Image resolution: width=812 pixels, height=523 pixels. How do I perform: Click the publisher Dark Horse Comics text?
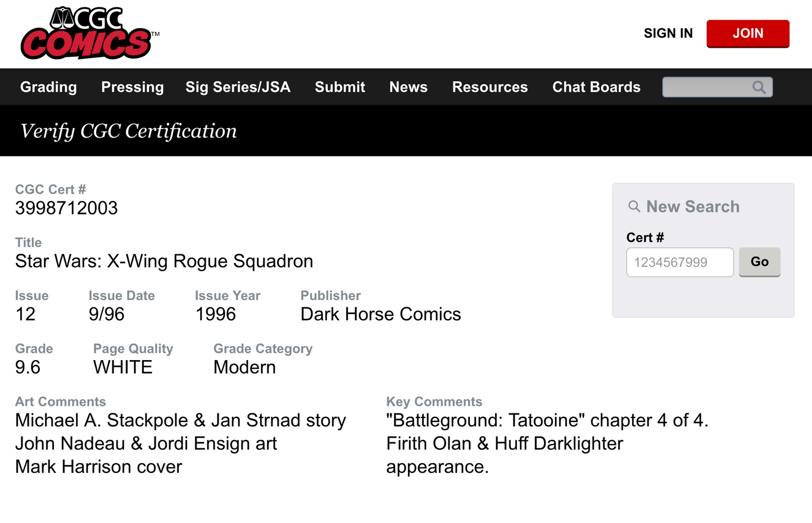pos(380,314)
